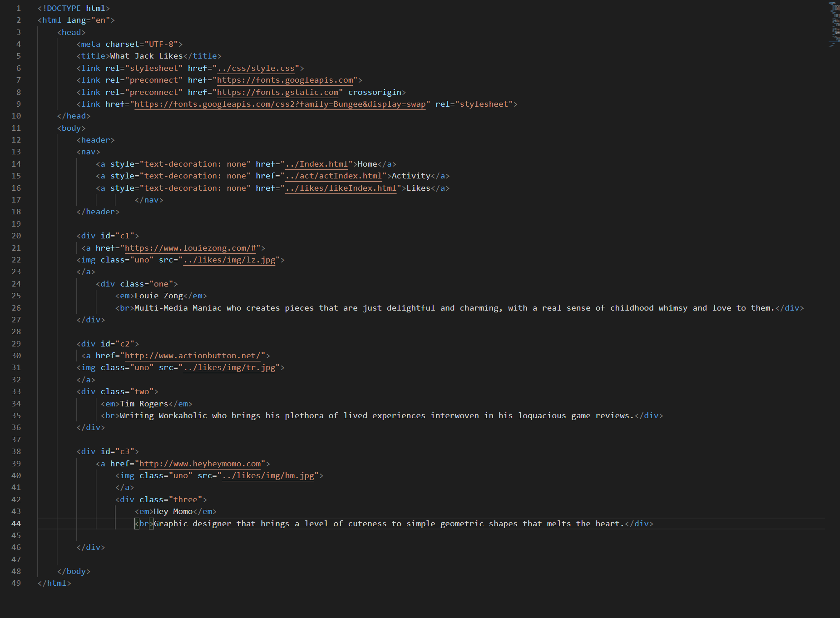
Task: Click line number 20 in the gutter
Action: tap(16, 236)
